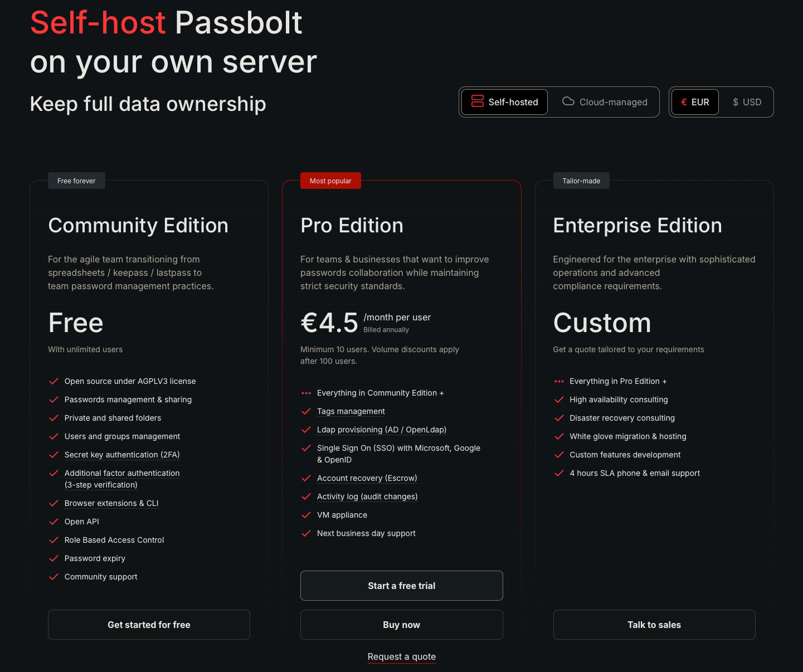
Task: Select the Self-hosted hosting option
Action: (504, 102)
